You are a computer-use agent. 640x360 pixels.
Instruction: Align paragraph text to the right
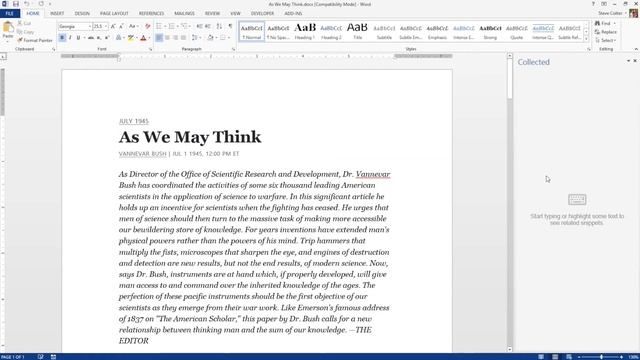point(176,38)
